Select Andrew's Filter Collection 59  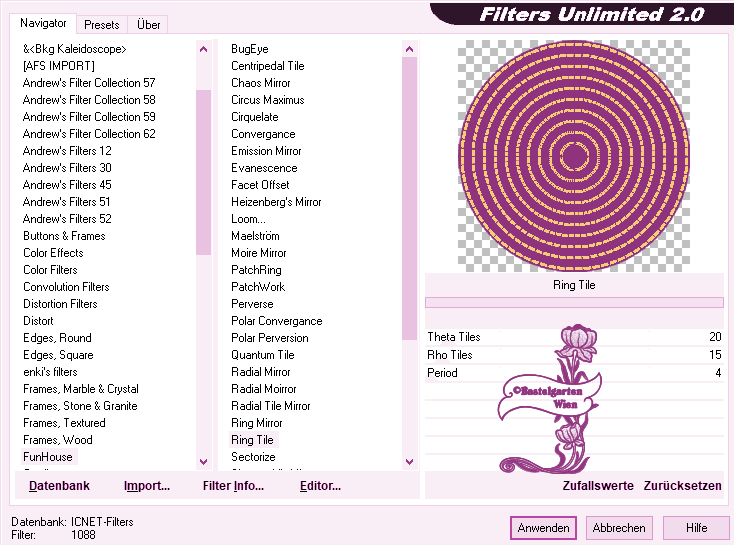89,117
